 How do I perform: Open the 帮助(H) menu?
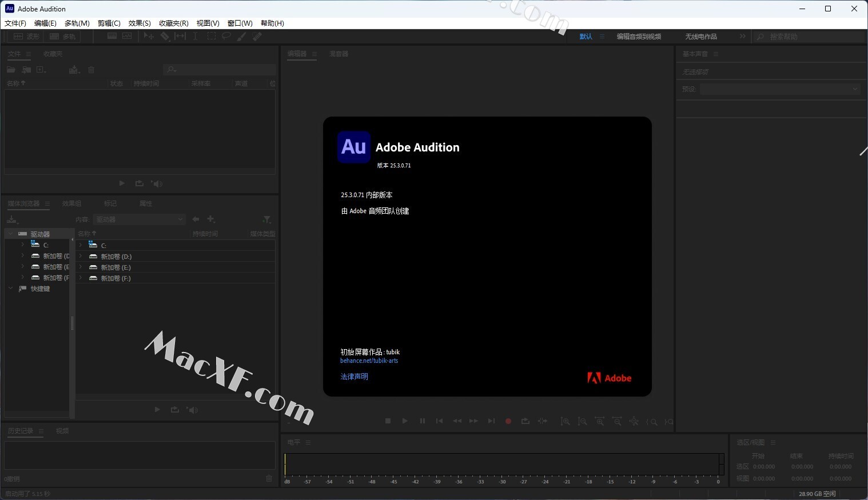click(272, 23)
